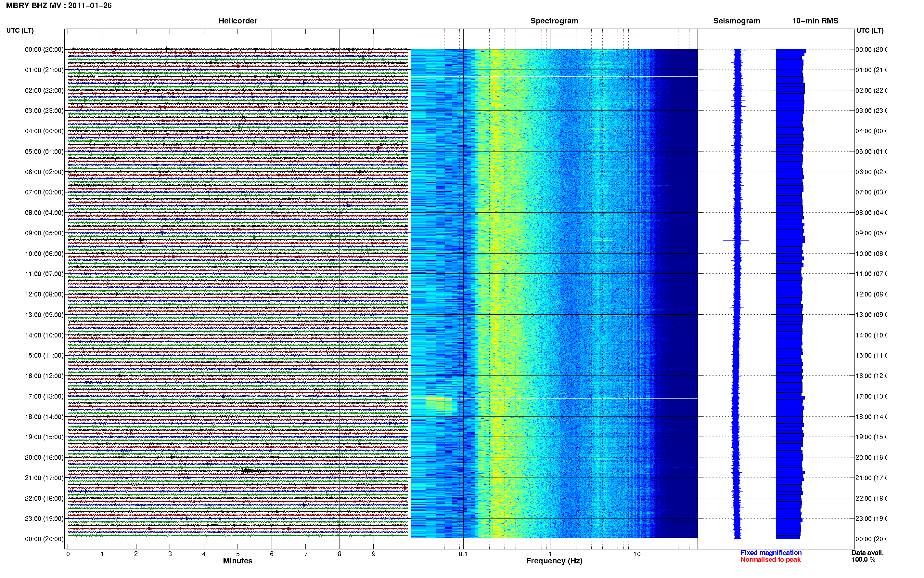
Task: Click minute 0 tick on Helicorder axis
Action: (68, 554)
